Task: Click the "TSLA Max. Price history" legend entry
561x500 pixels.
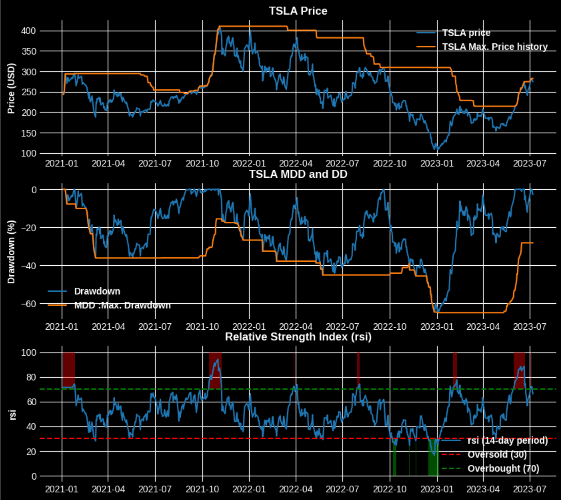Action: pyautogui.click(x=495, y=47)
